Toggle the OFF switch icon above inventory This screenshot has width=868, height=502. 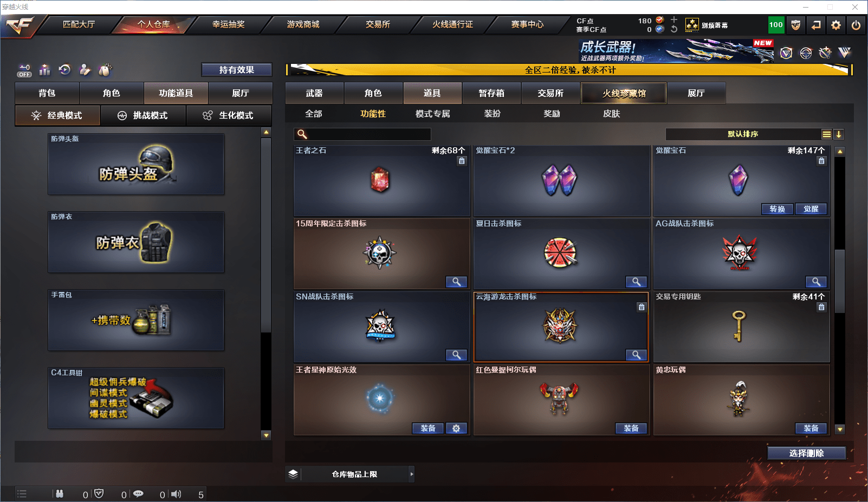coord(24,71)
